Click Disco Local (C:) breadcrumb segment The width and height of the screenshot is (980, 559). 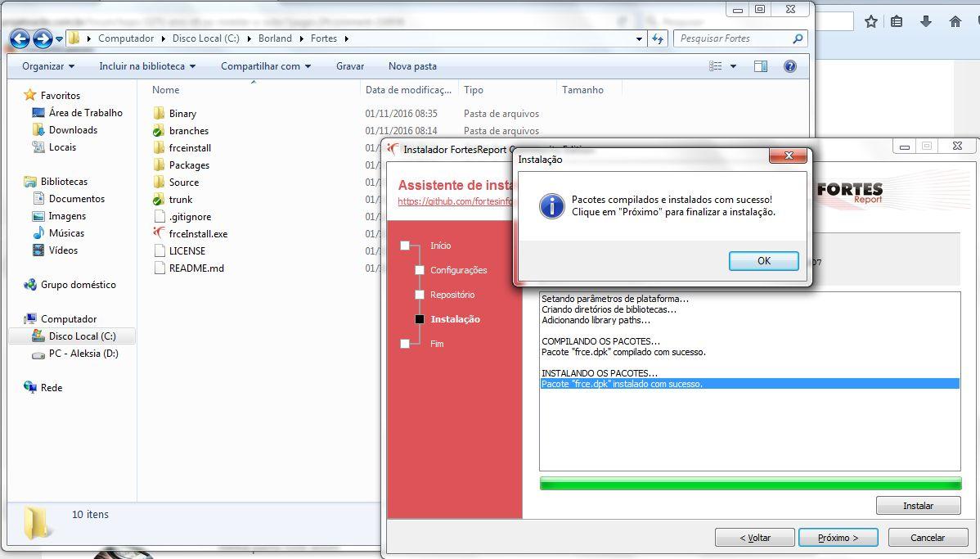click(205, 38)
